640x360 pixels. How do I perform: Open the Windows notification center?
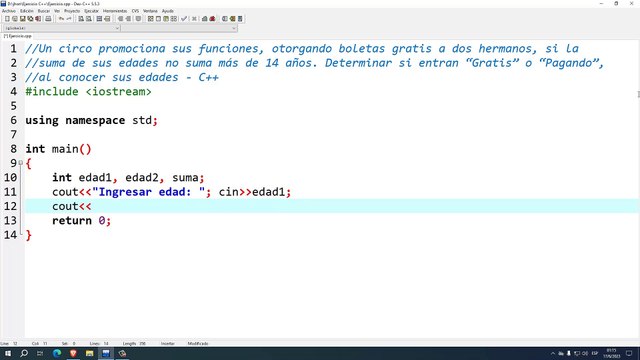click(629, 353)
